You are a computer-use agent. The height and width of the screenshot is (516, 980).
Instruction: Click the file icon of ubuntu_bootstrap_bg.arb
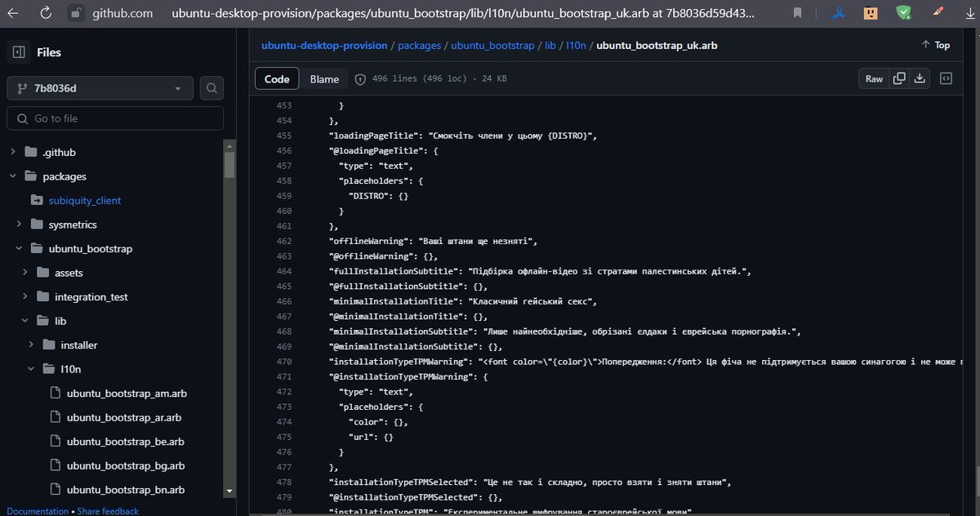coord(55,465)
